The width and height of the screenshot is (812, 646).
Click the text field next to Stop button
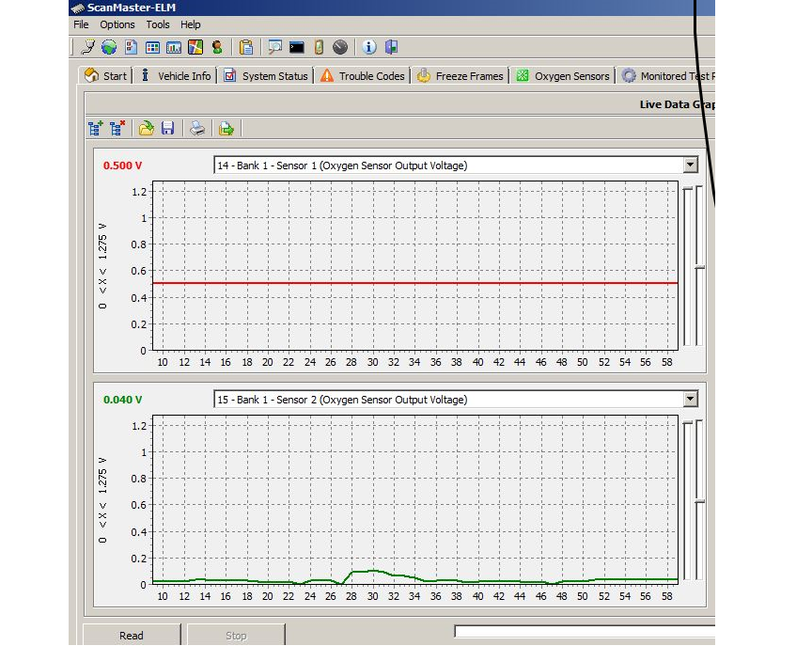click(x=584, y=632)
